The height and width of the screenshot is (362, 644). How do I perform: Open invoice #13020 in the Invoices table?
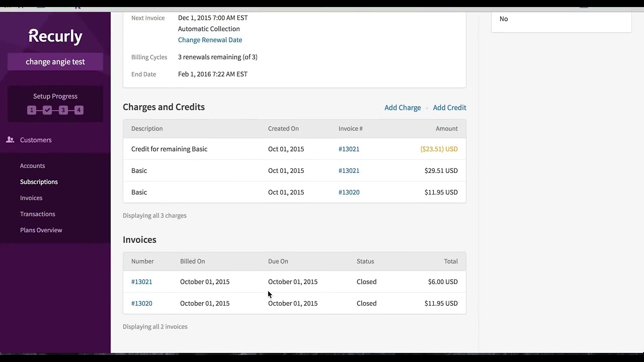point(141,303)
